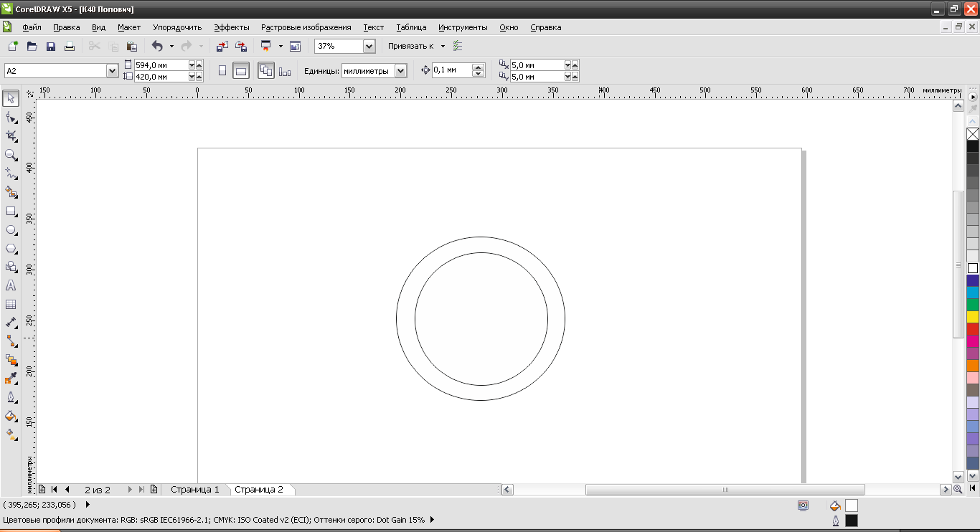Screen dimensions: 980x532
Task: Print the document
Action: [70, 46]
